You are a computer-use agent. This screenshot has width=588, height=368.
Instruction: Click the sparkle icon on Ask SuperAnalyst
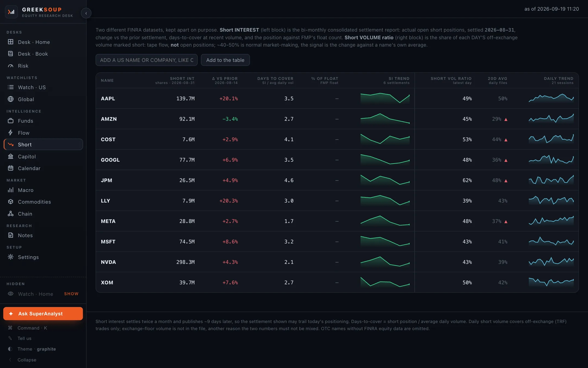11,314
